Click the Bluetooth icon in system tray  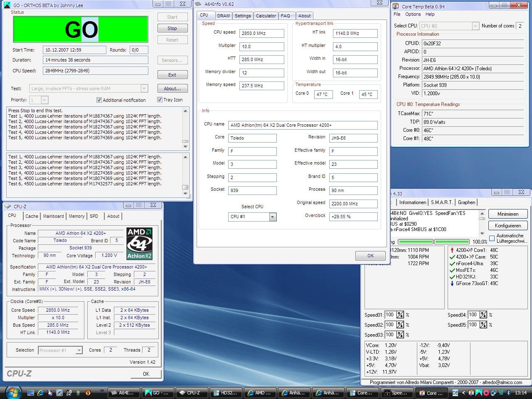(x=508, y=392)
